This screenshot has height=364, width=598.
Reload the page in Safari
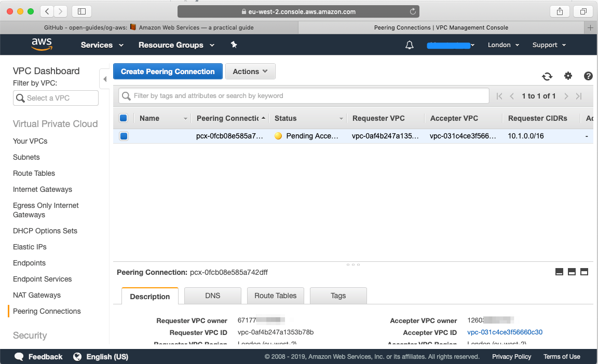[413, 11]
